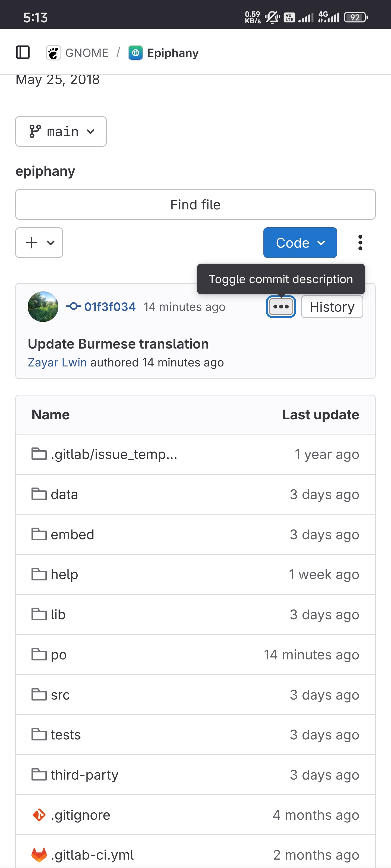This screenshot has width=391, height=868.
Task: Open the po folder
Action: [58, 655]
